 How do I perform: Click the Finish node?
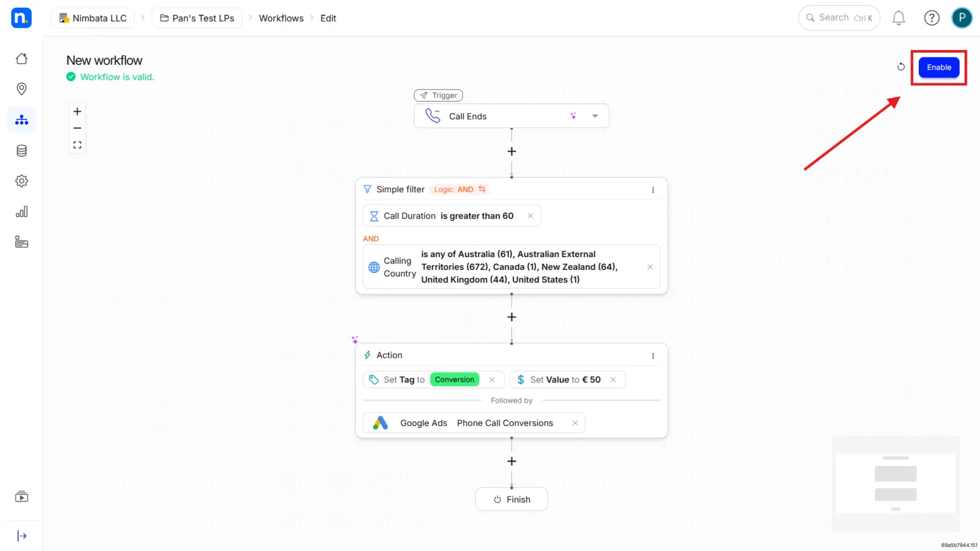[511, 500]
